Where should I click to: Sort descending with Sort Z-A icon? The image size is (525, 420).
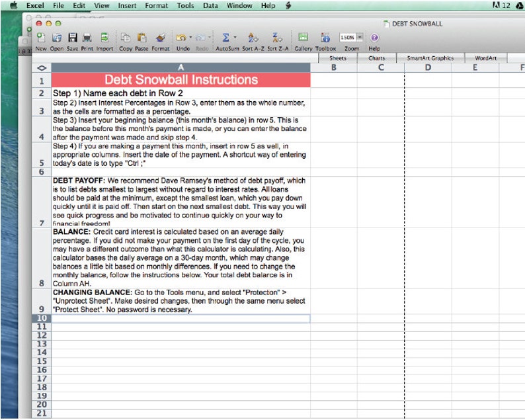(277, 38)
